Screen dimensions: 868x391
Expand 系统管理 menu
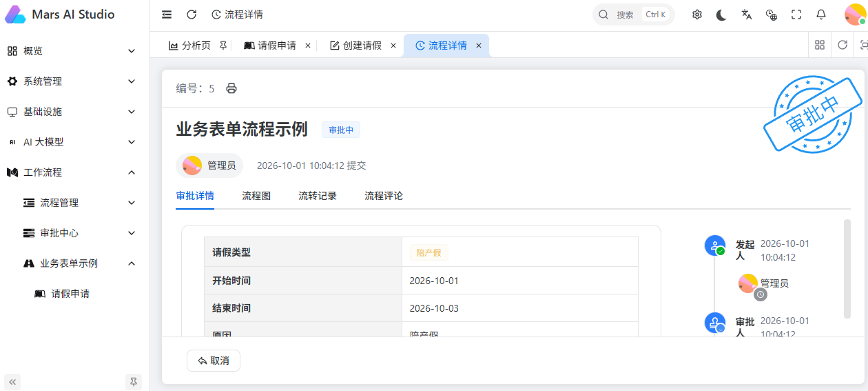coord(72,81)
